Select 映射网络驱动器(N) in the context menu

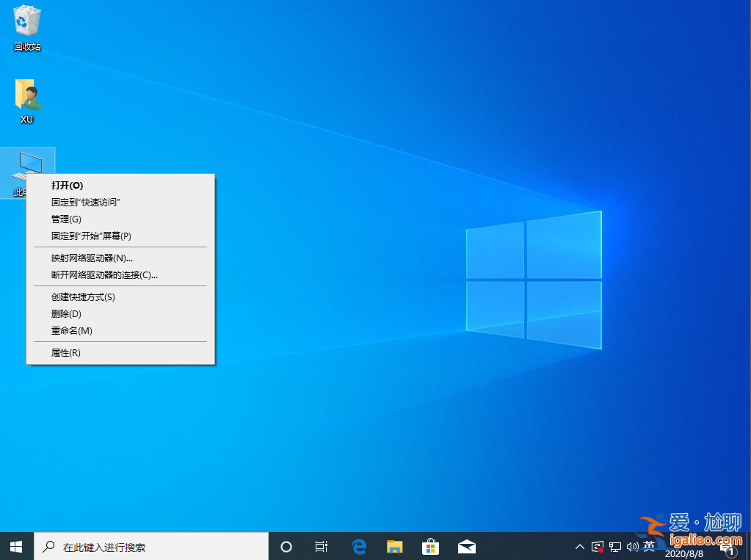(x=90, y=258)
